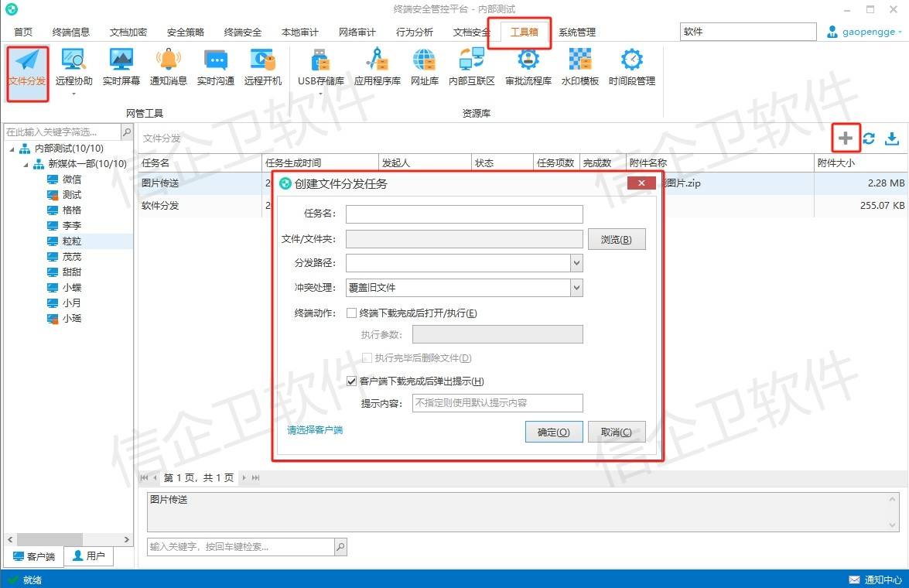Open the 网址库 URL library
The height and width of the screenshot is (588, 909).
coord(424,67)
